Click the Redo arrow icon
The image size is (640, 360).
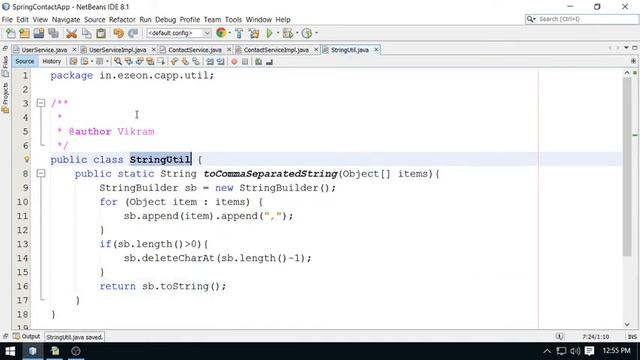pos(133,33)
